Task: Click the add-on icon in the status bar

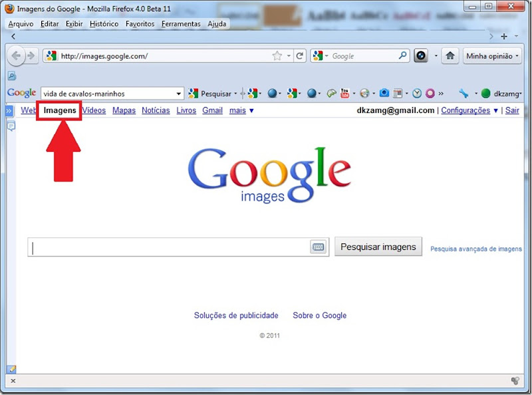Action: (515, 381)
